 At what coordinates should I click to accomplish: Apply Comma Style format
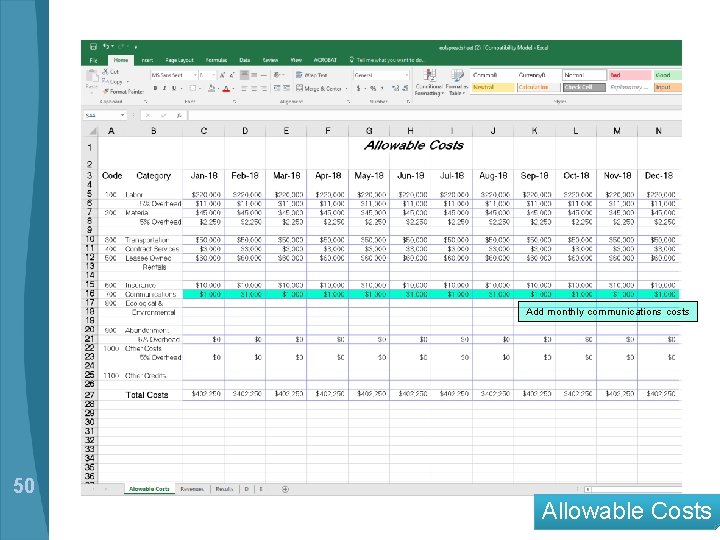pyautogui.click(x=382, y=88)
